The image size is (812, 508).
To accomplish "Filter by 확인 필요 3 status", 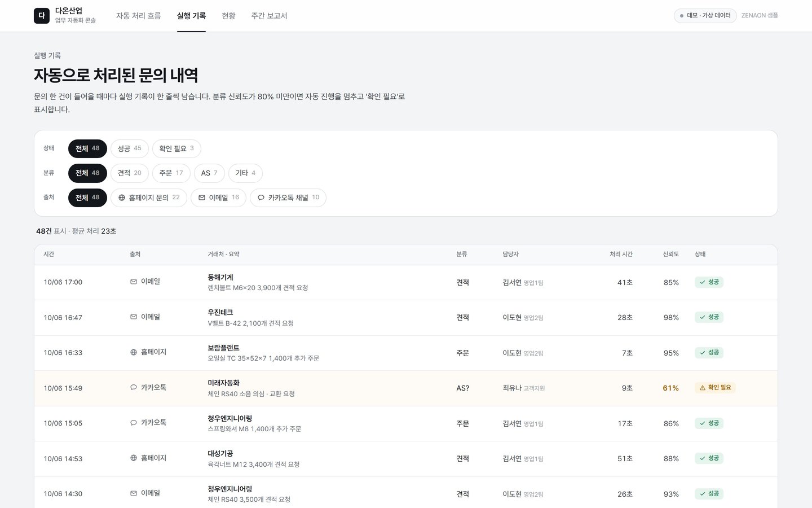I will tap(176, 148).
